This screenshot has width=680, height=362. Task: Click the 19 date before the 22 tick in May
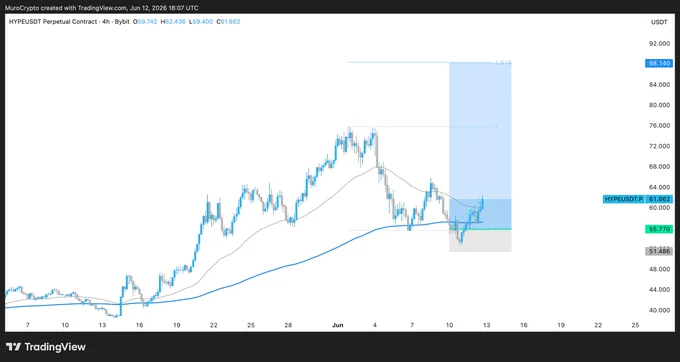click(177, 325)
